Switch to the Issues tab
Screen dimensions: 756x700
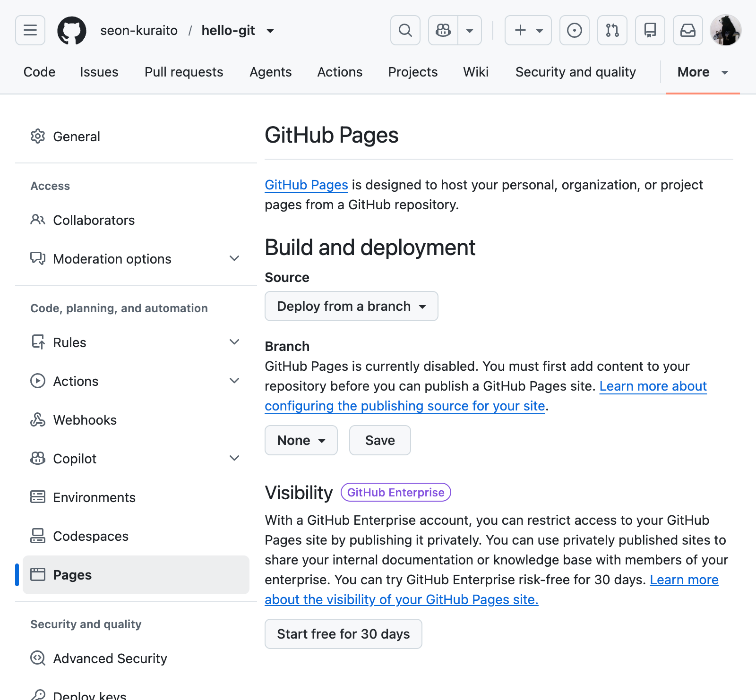point(99,72)
